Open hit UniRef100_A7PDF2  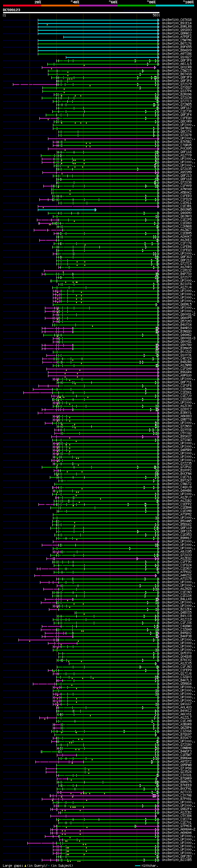pos(177,37)
